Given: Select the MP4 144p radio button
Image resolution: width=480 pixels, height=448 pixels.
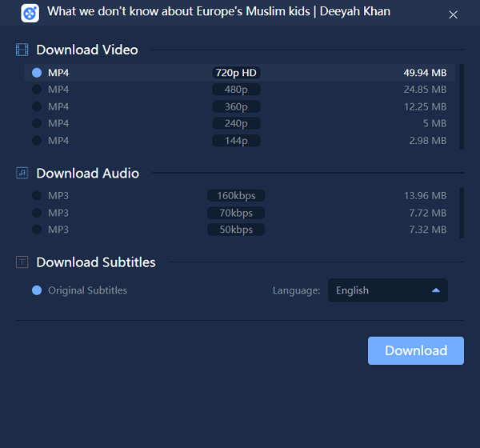Looking at the screenshot, I should coord(37,141).
